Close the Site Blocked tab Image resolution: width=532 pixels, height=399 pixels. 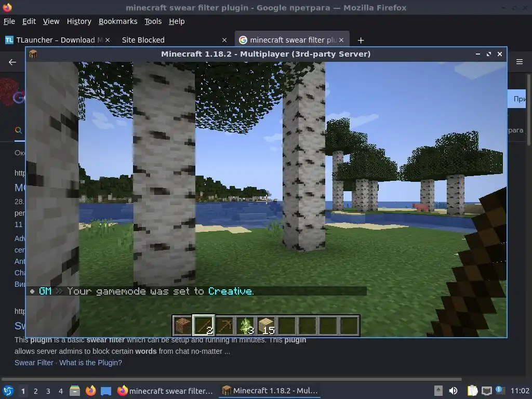click(224, 40)
